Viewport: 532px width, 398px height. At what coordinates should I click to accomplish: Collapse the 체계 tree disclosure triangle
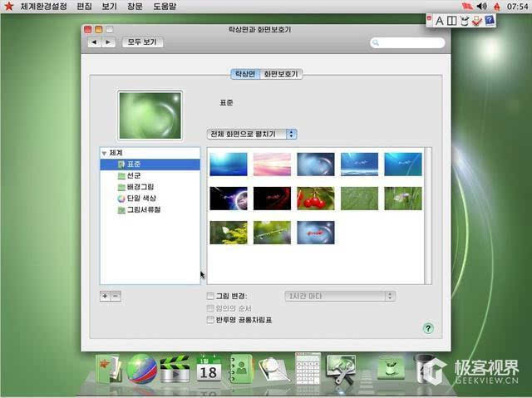104,153
